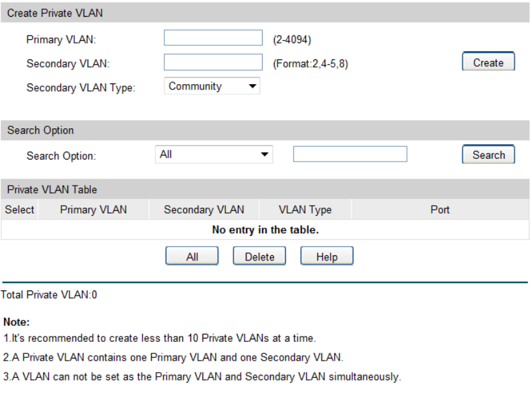
Task: Click the All button below the table
Action: coord(192,257)
